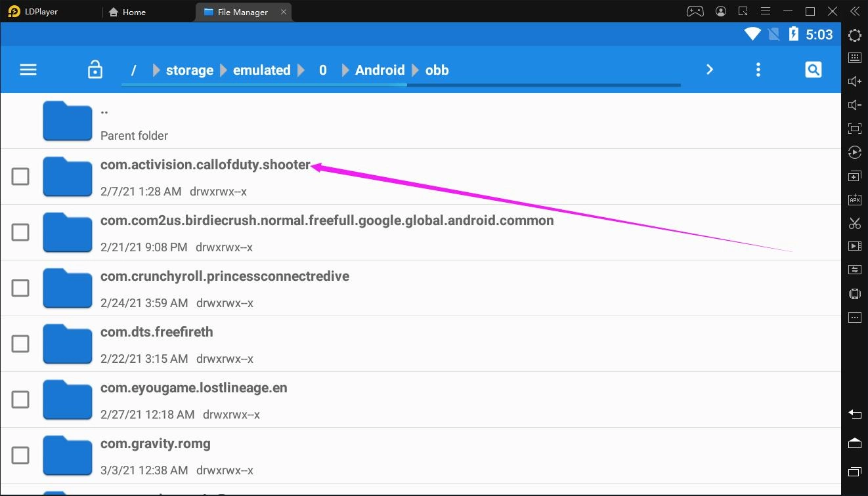Expand the breadcrumb right chevron arrow
Screen dimensions: 868x496
(x=709, y=69)
